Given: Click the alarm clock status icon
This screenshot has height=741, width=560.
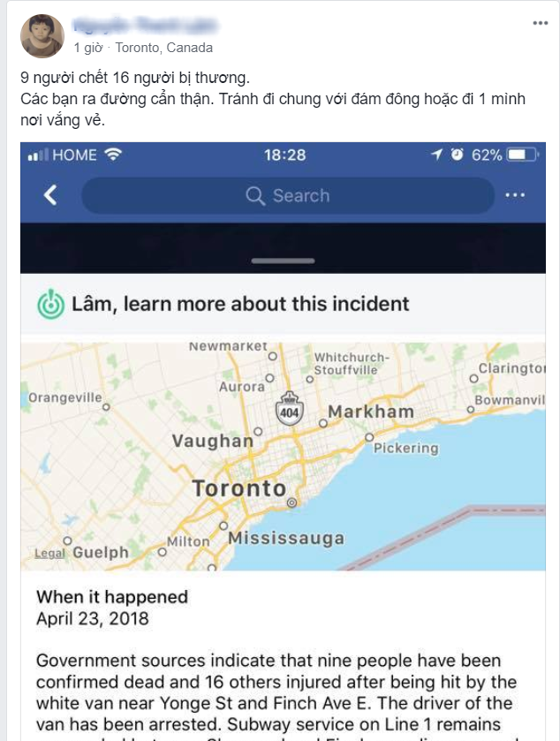Looking at the screenshot, I should [x=457, y=155].
